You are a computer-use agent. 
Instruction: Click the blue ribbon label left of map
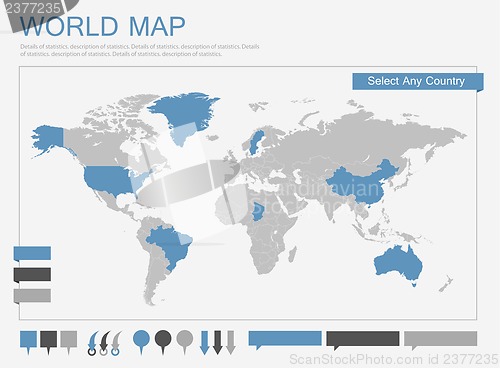coord(32,253)
